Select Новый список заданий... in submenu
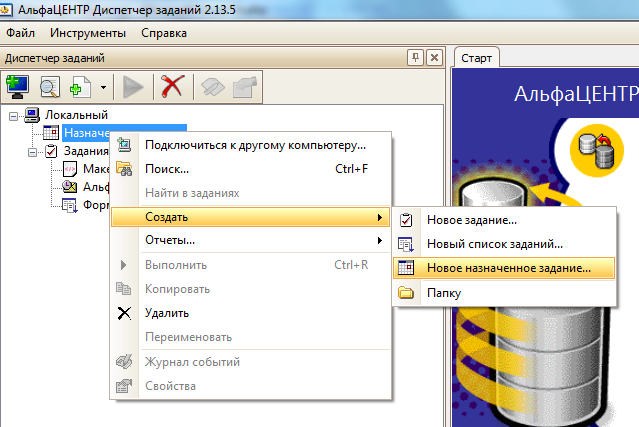Viewport: 639px width, 427px height. pyautogui.click(x=504, y=244)
